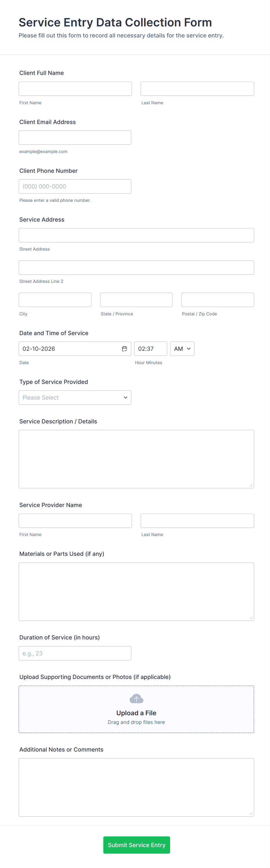This screenshot has width=270, height=868.
Task: Click the Street Address field
Action: (136, 235)
